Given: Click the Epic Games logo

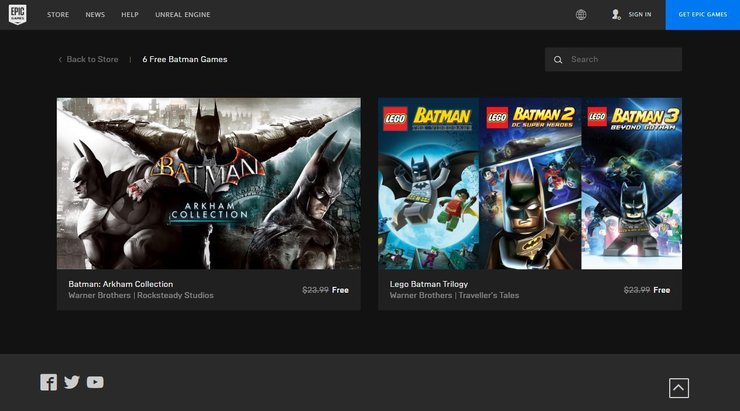Looking at the screenshot, I should tap(17, 15).
